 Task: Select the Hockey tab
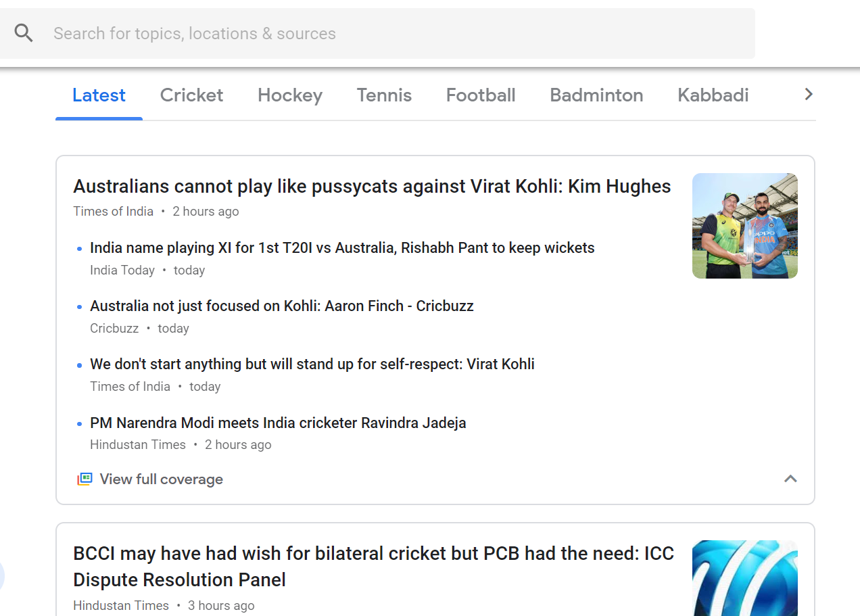pos(289,95)
